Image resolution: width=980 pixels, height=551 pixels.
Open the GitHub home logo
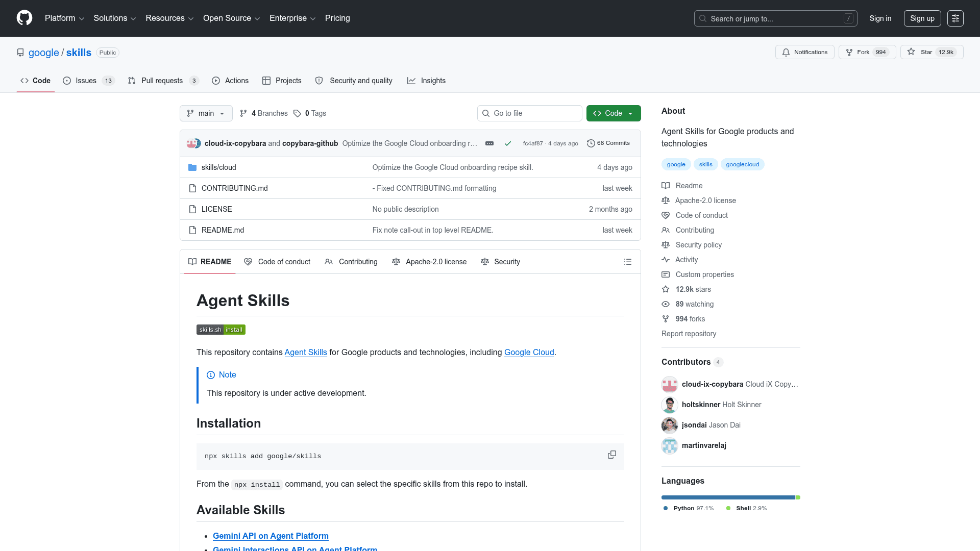pyautogui.click(x=24, y=18)
